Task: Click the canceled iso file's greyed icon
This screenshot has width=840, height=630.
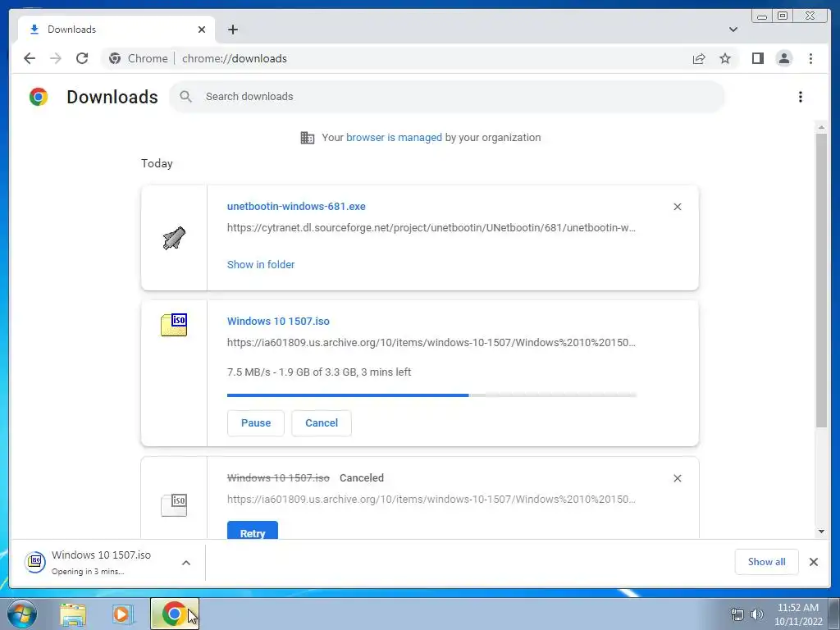Action: point(174,504)
